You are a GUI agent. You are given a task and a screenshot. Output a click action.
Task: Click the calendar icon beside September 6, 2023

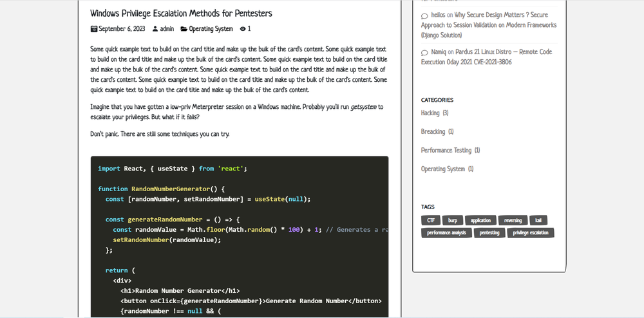click(x=94, y=29)
